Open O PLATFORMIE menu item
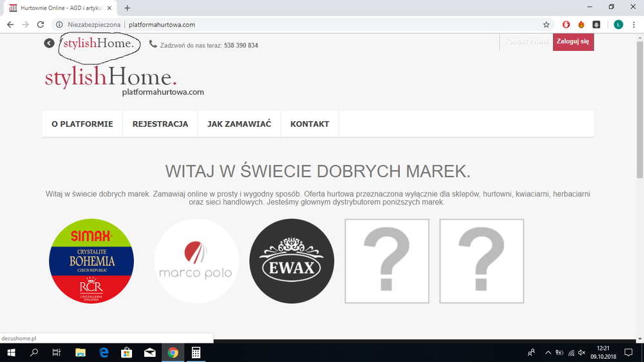The width and height of the screenshot is (644, 362). pyautogui.click(x=82, y=124)
